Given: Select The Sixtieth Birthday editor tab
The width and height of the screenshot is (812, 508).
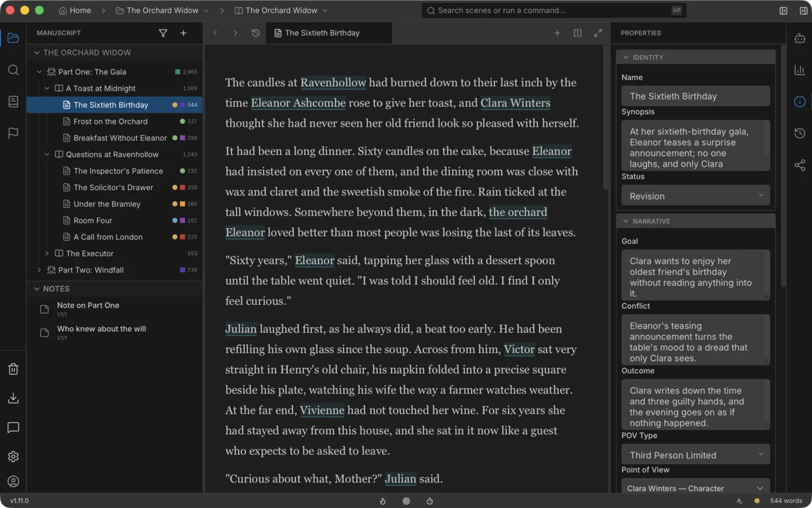Looking at the screenshot, I should (x=330, y=33).
